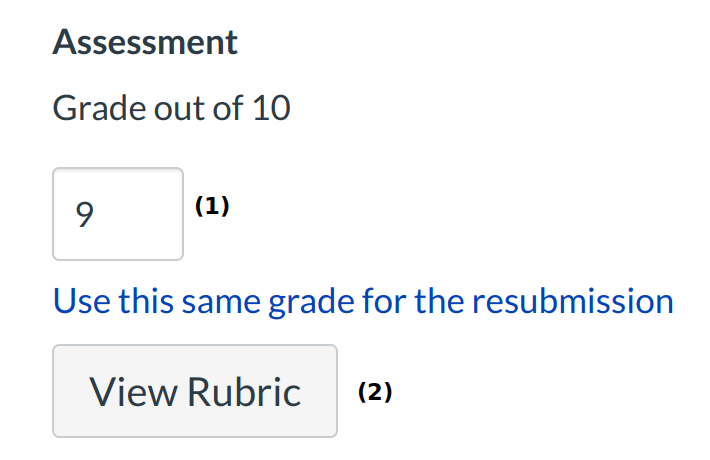Click the "10" in the grade label

[x=271, y=107]
